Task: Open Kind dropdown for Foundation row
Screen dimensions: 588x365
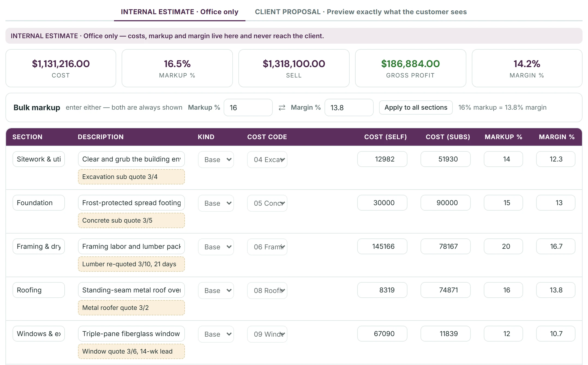Action: [x=216, y=203]
